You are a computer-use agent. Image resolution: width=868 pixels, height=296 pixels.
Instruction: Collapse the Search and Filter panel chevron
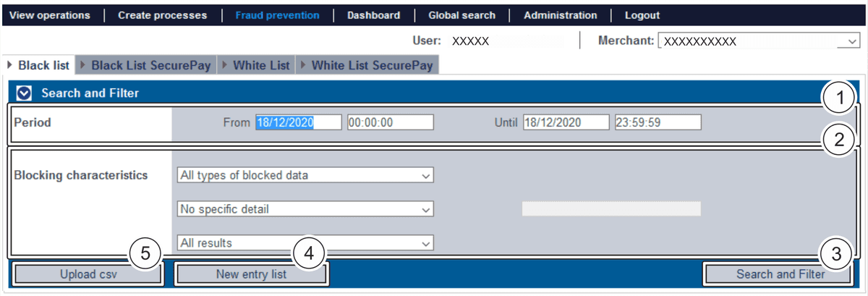(25, 93)
